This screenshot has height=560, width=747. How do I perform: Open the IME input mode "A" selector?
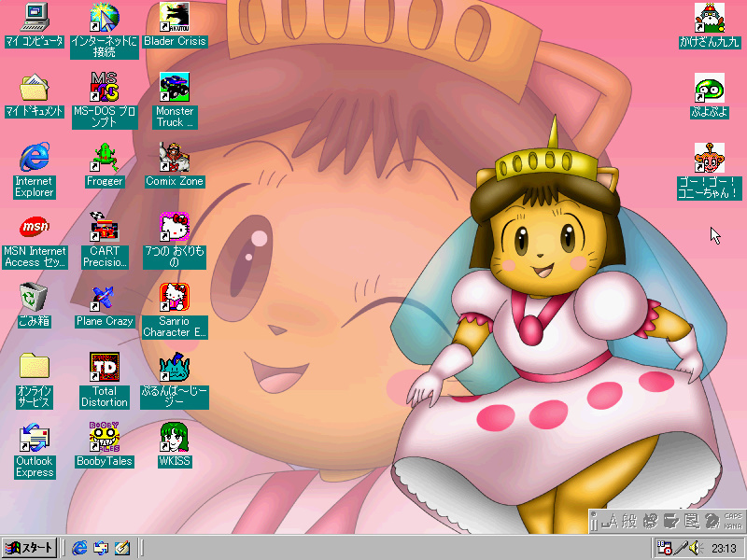point(611,522)
